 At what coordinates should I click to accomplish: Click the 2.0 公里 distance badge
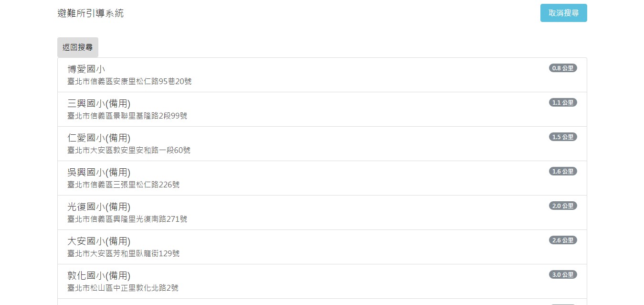click(563, 206)
